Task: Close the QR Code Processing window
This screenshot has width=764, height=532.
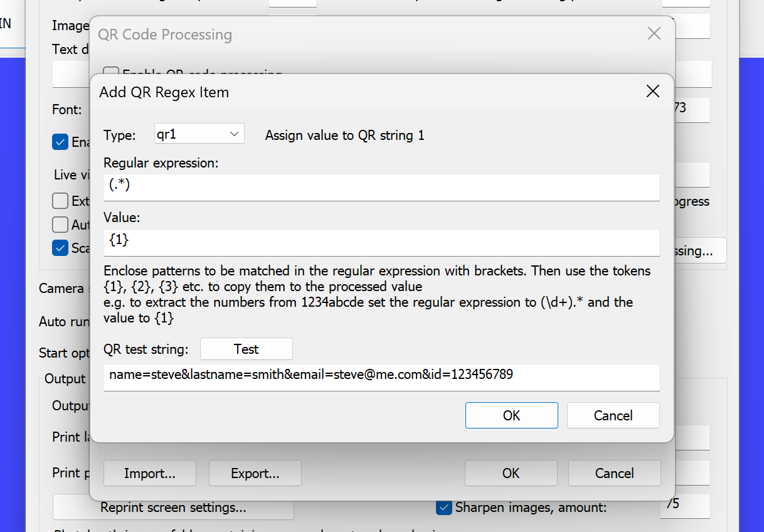Action: coord(654,34)
